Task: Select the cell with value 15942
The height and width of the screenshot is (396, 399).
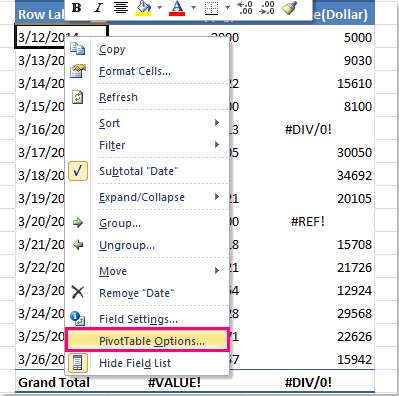Action: 354,360
